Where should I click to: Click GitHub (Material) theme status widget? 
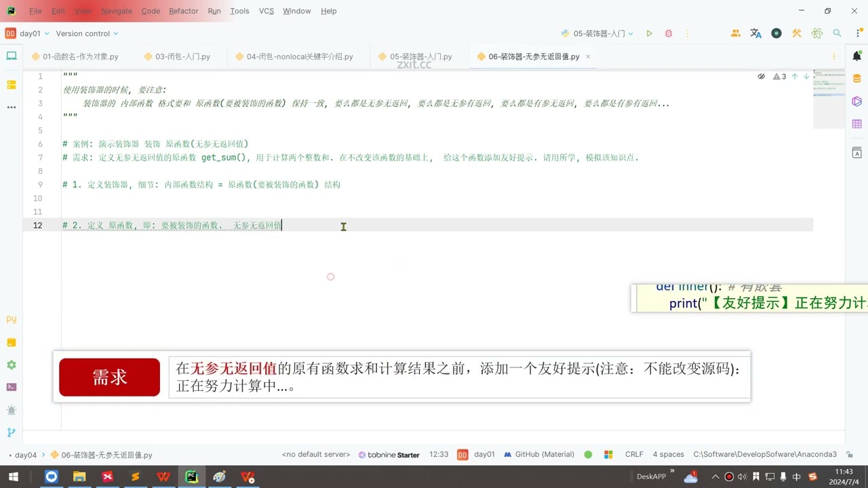click(x=539, y=455)
